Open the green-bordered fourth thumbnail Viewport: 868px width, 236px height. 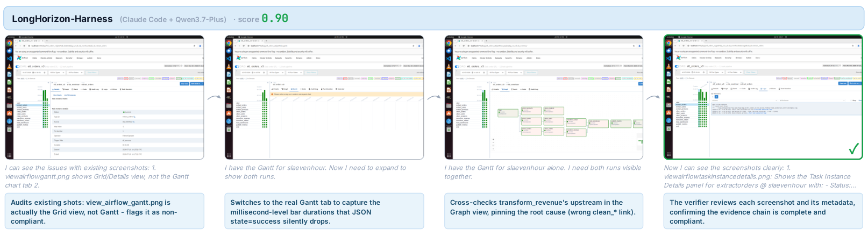(x=763, y=97)
